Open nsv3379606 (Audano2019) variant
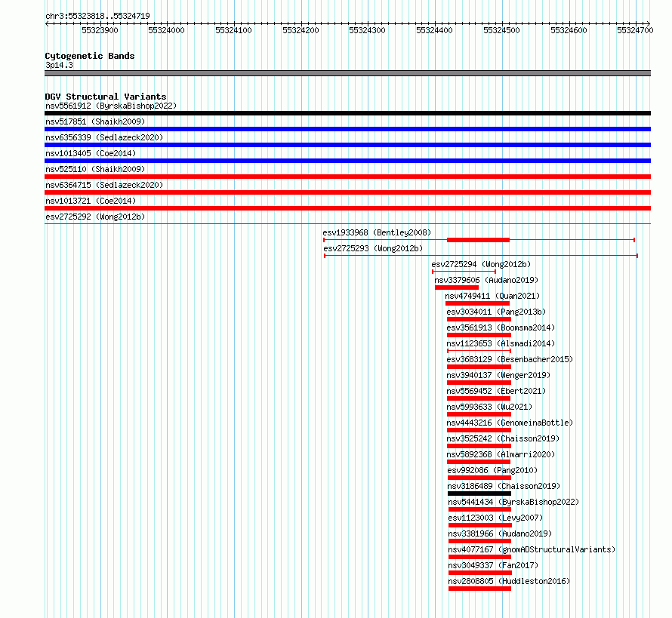This screenshot has width=672, height=618. coord(486,280)
